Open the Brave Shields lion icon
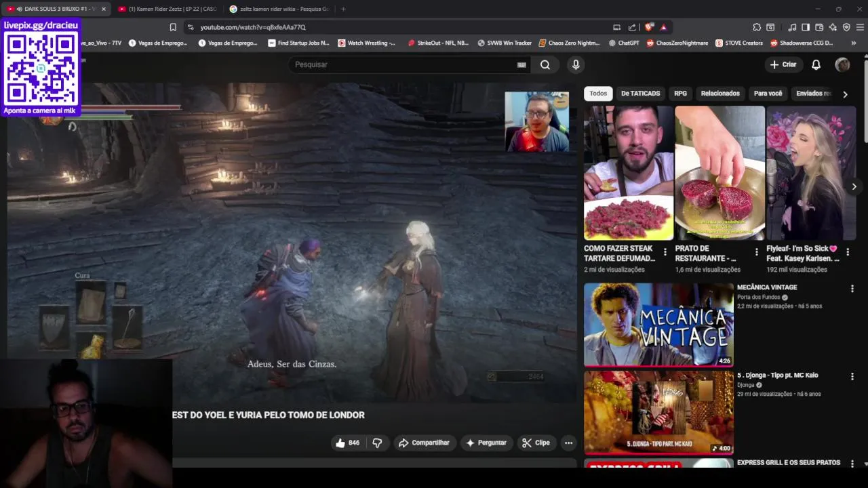The height and width of the screenshot is (488, 868). click(x=649, y=27)
